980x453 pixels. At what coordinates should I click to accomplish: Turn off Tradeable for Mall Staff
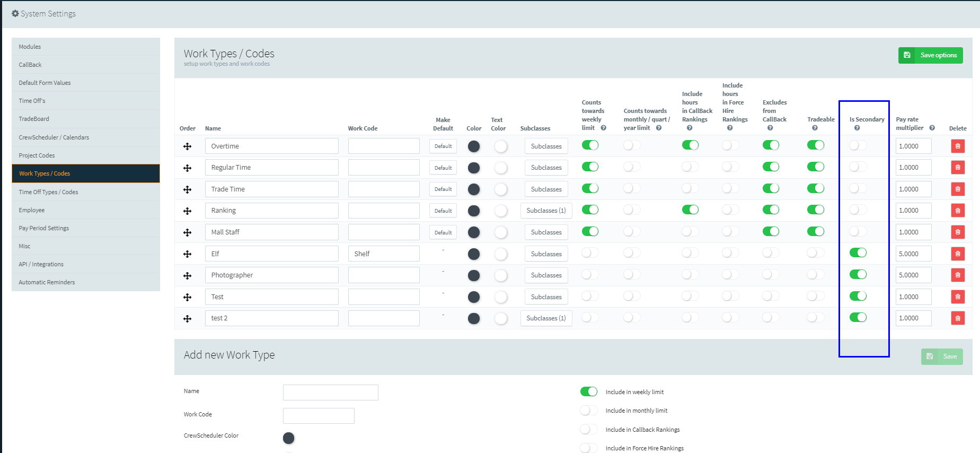pyautogui.click(x=815, y=231)
